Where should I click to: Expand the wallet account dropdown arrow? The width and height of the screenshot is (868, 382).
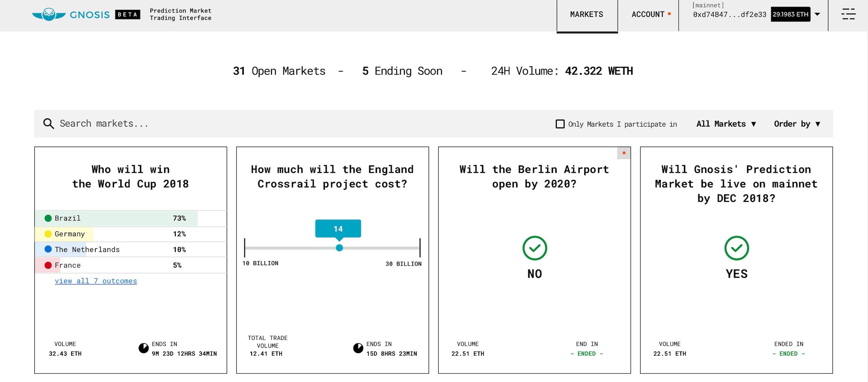818,14
